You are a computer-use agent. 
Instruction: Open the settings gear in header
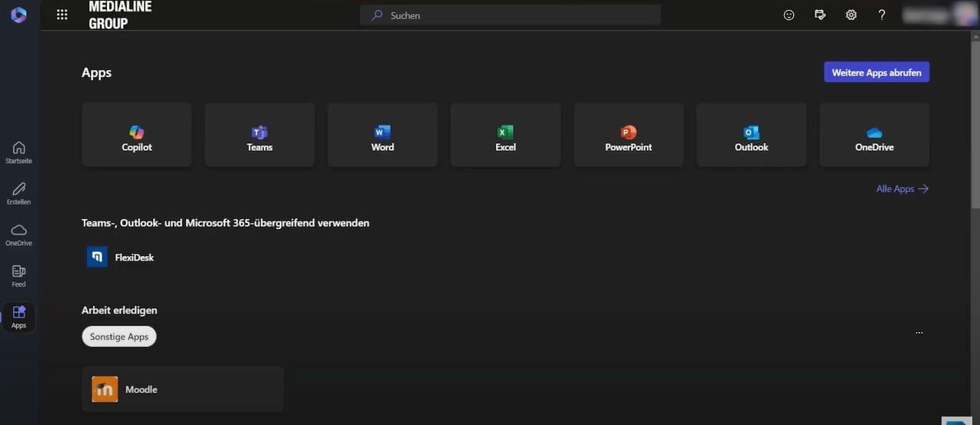click(x=851, y=15)
